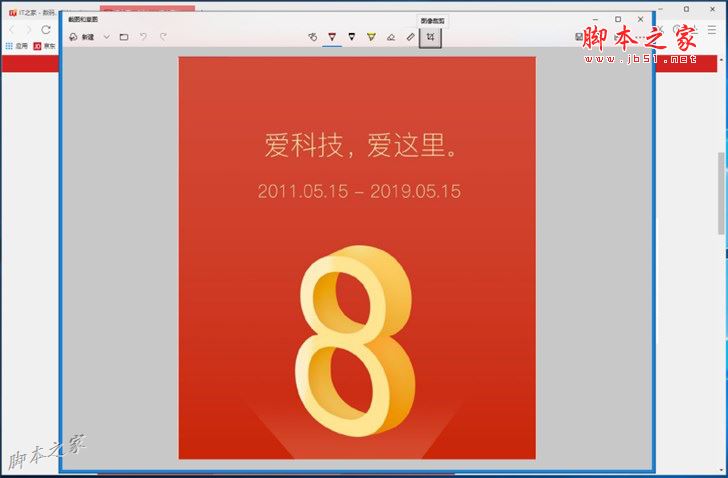This screenshot has height=478, width=728.
Task: Maximize the Snip & Sketch window
Action: pos(618,19)
